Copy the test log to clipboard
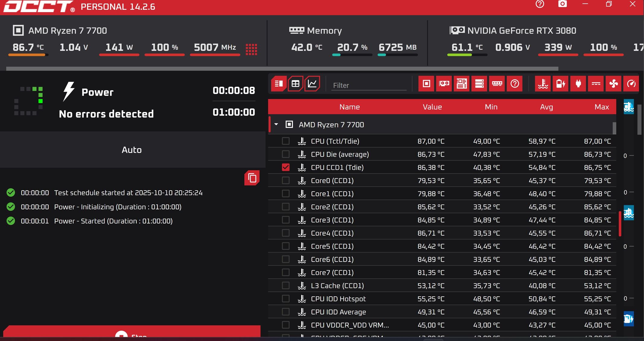The width and height of the screenshot is (644, 341). click(x=252, y=178)
